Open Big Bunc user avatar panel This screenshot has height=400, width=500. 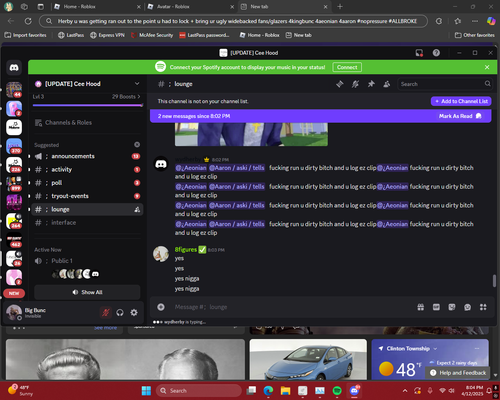14,312
